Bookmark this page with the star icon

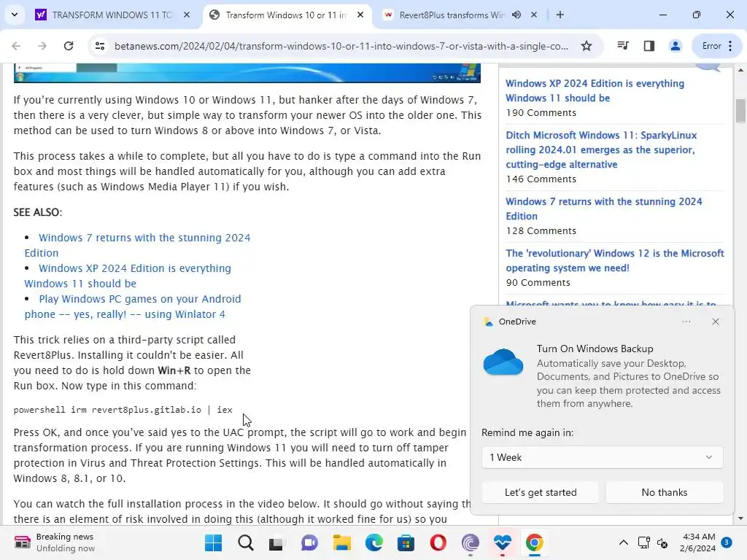point(587,46)
